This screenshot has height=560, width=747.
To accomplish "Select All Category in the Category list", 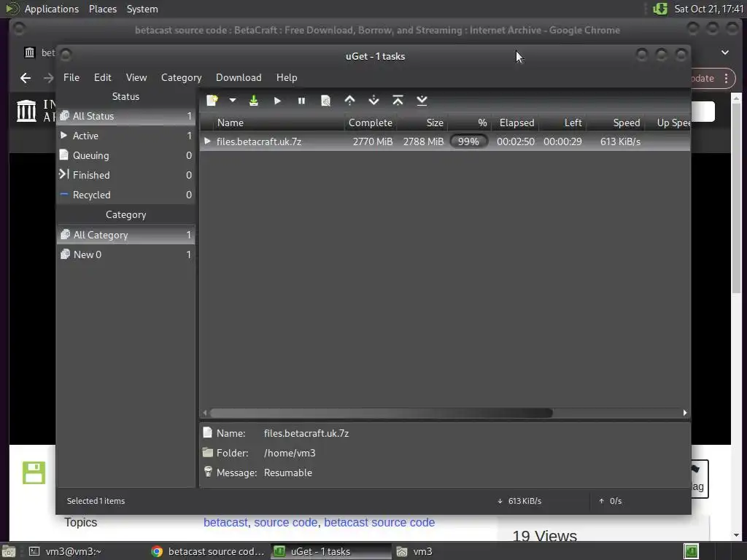I will (125, 235).
